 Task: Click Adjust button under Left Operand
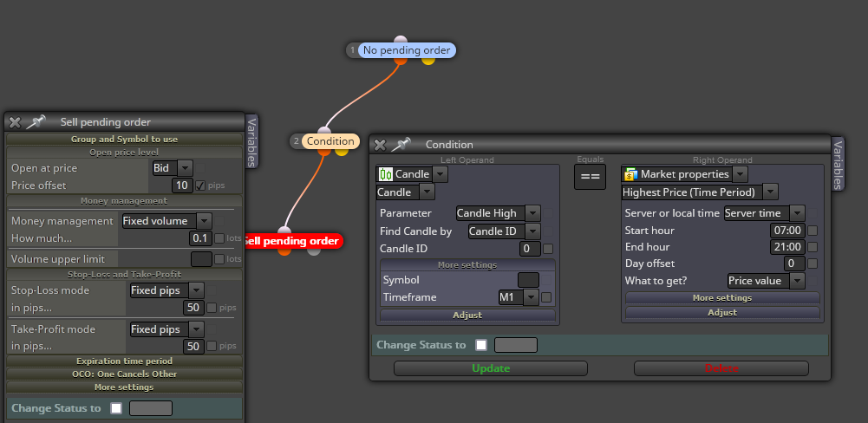click(467, 315)
